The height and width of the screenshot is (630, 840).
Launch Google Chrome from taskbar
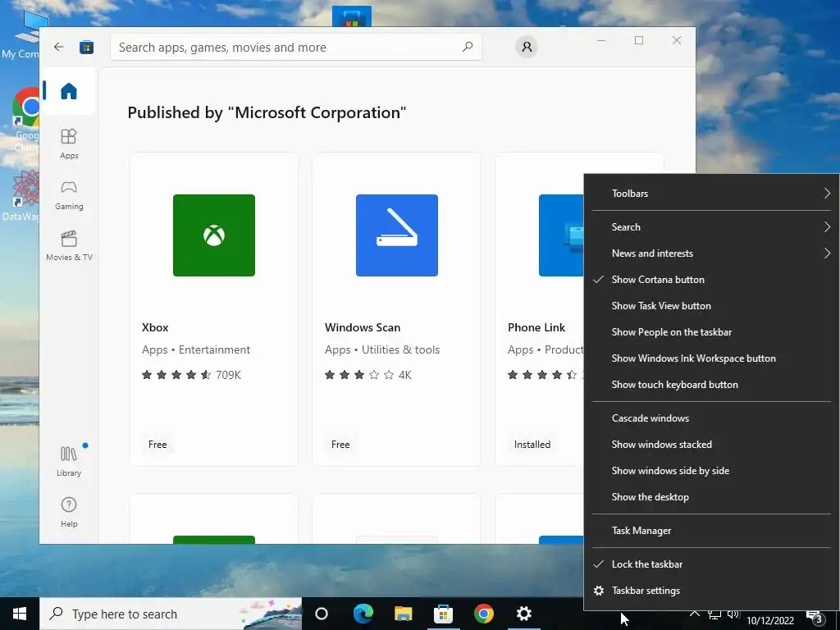[x=483, y=614]
